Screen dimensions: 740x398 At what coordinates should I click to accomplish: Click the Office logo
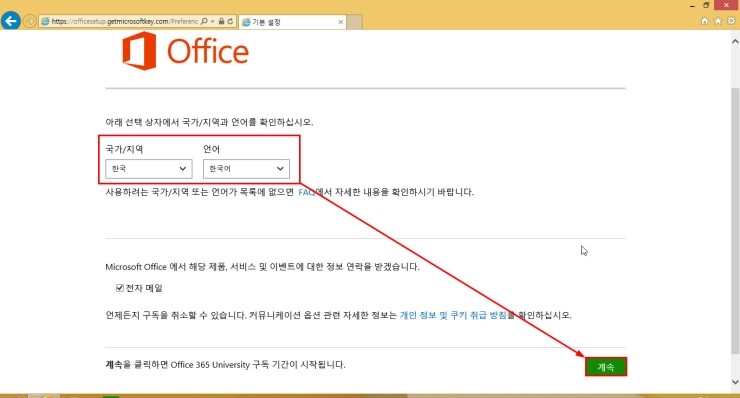(x=185, y=51)
